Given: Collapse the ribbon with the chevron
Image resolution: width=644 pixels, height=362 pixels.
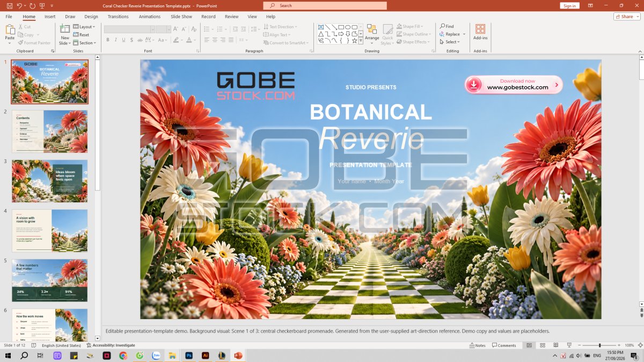Looking at the screenshot, I should [x=640, y=51].
